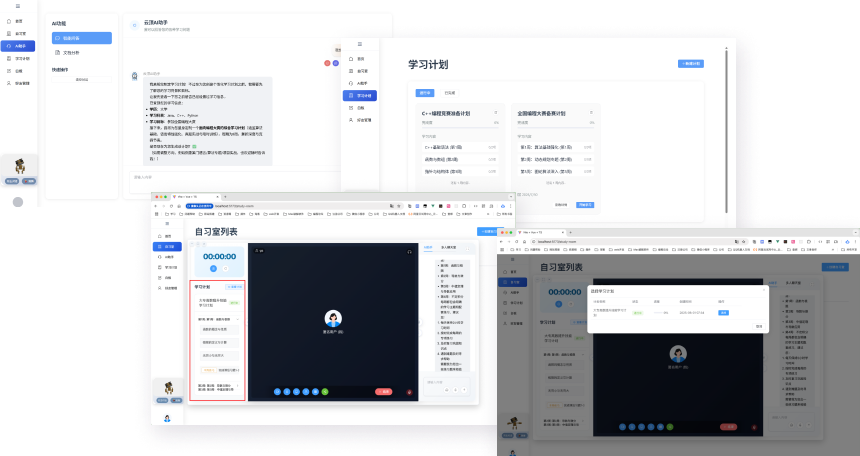Click the microphone icon next to 挂断

(410, 392)
